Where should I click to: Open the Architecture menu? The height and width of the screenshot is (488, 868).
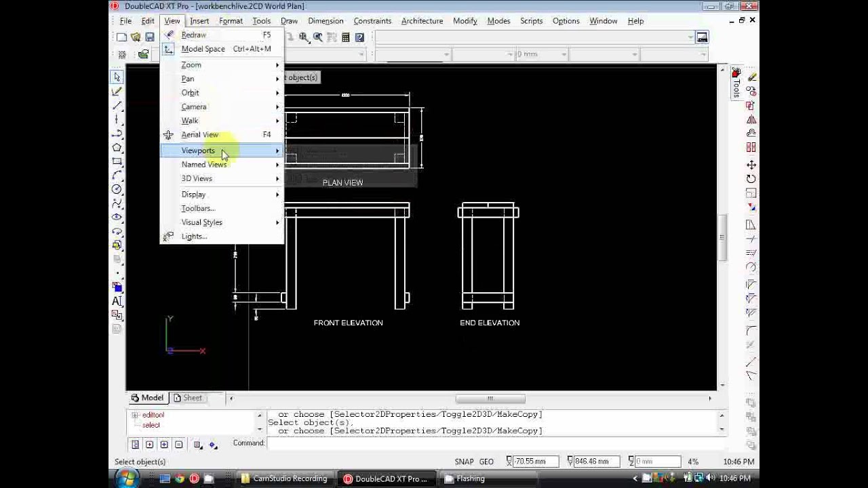click(422, 21)
